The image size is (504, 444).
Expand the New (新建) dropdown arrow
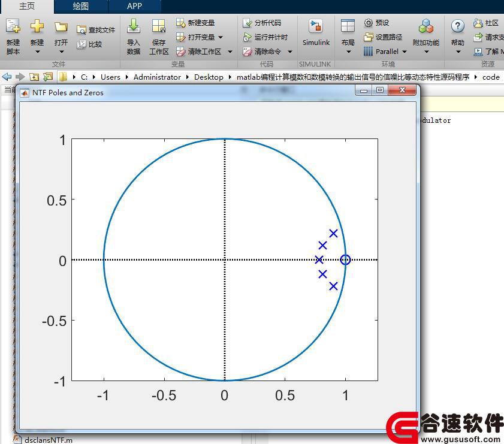(x=37, y=52)
